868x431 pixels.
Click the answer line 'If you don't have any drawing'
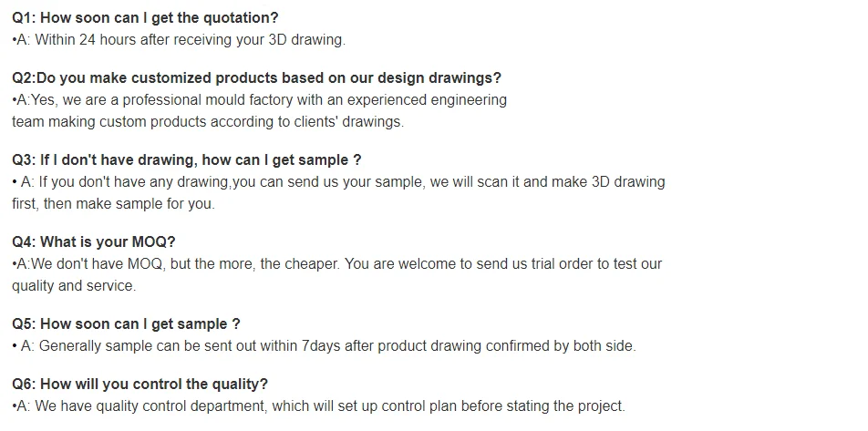[x=338, y=182]
